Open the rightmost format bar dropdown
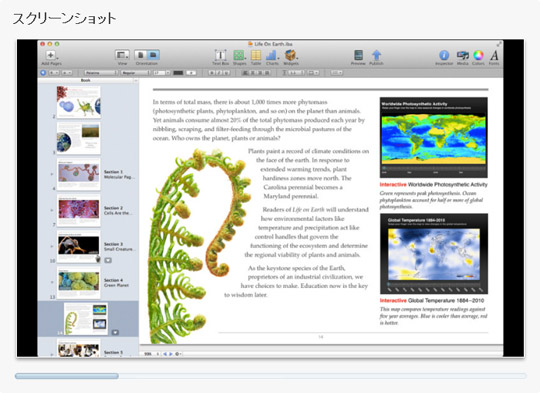540x393 pixels. (x=337, y=73)
